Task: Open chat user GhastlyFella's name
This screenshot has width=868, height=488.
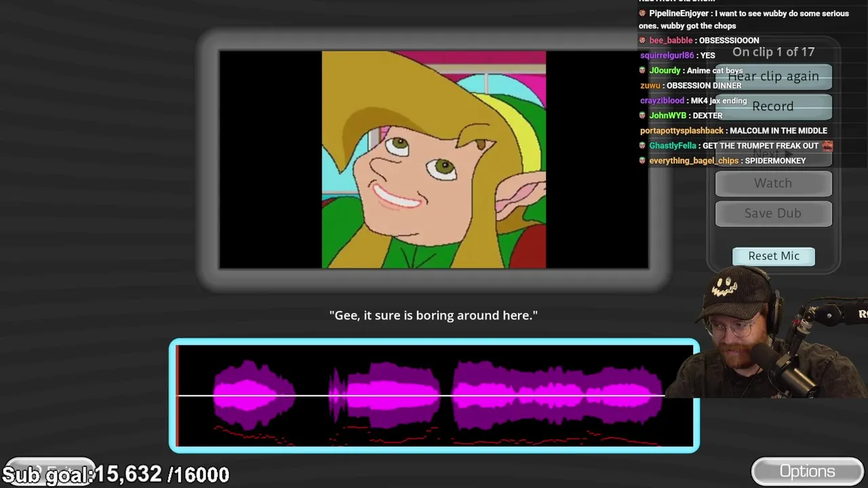Action: pos(673,146)
